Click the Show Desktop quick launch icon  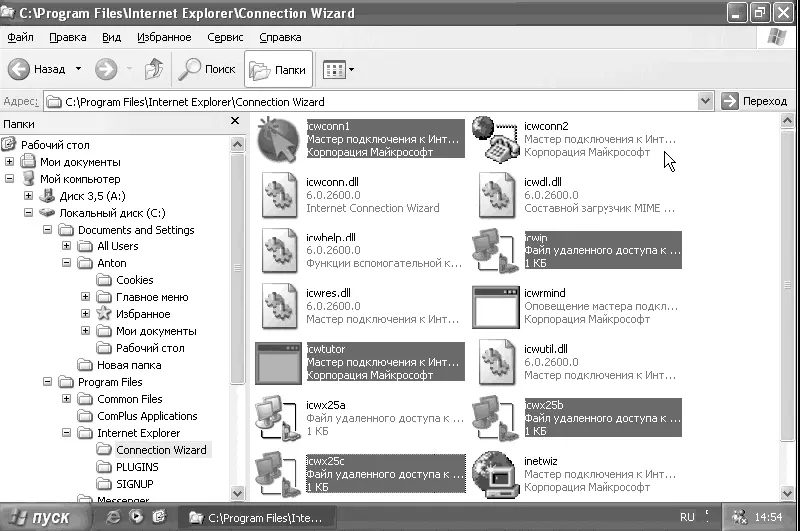(x=159, y=517)
